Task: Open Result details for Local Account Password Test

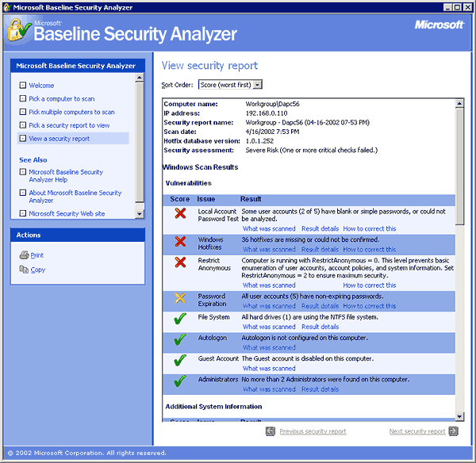Action: [320, 228]
